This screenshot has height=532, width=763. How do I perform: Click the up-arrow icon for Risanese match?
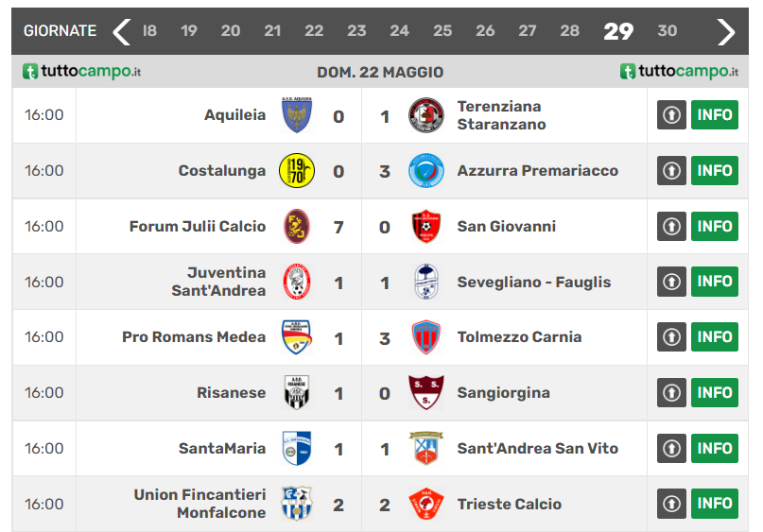[x=671, y=393]
